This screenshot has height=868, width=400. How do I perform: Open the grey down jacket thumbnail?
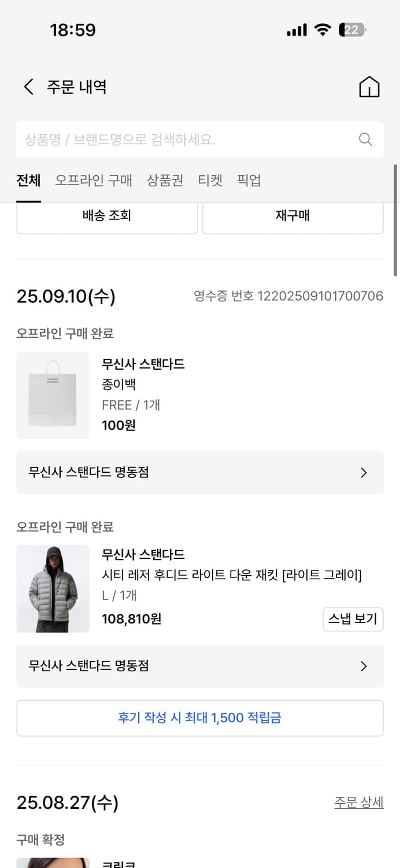(x=53, y=589)
